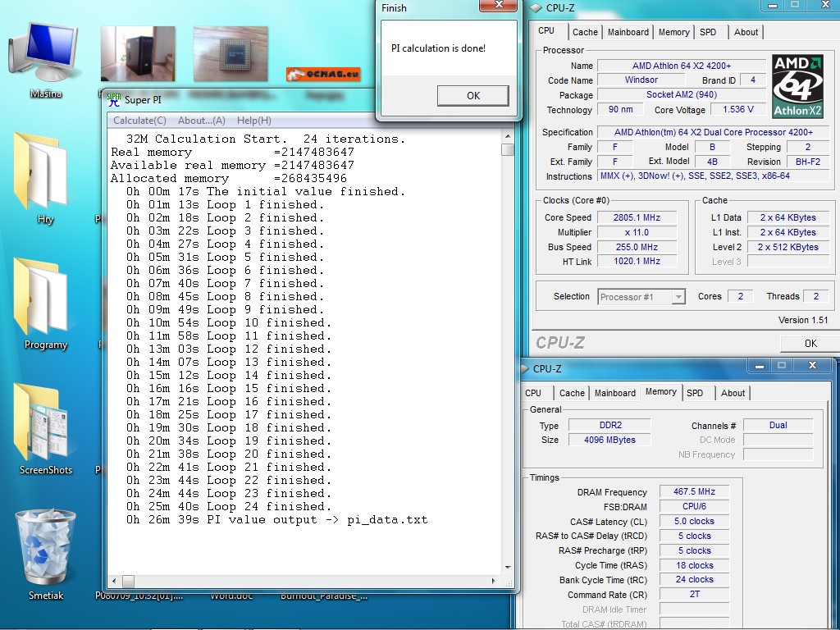Open the CPU chip photo thumbnail
This screenshot has height=630, width=840.
231,53
